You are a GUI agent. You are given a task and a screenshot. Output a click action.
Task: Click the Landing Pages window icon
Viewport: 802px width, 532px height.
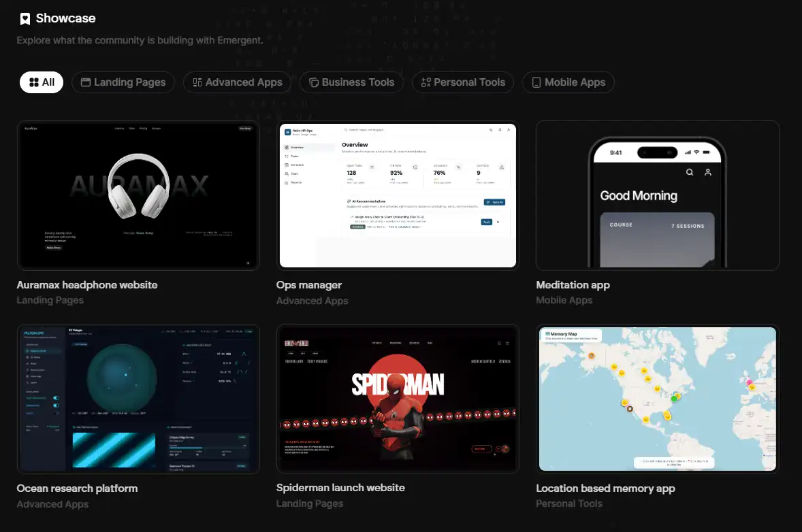[x=86, y=82]
